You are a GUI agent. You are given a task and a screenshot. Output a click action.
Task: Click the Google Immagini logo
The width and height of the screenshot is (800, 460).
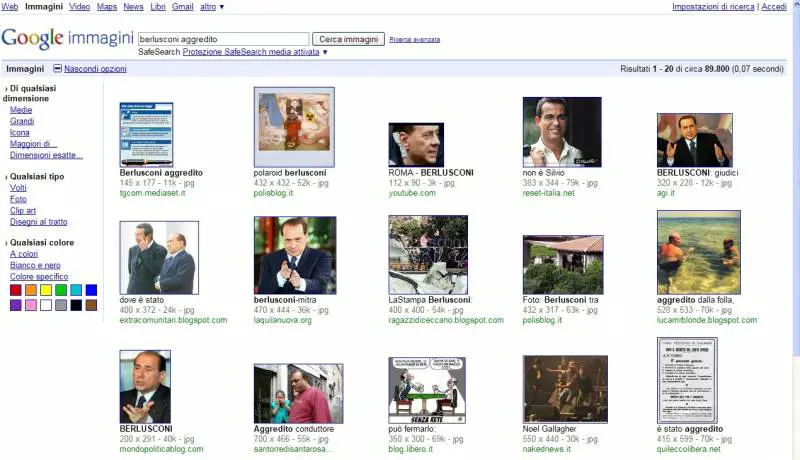[67, 39]
